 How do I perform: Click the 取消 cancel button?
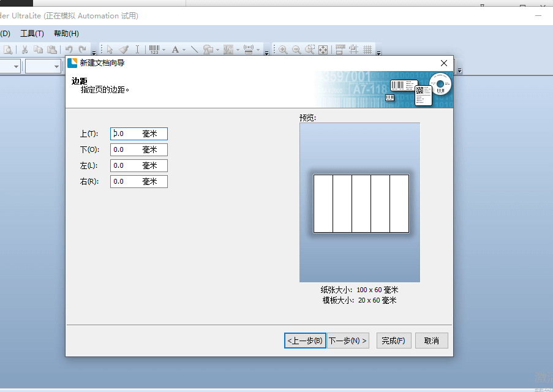pos(431,341)
